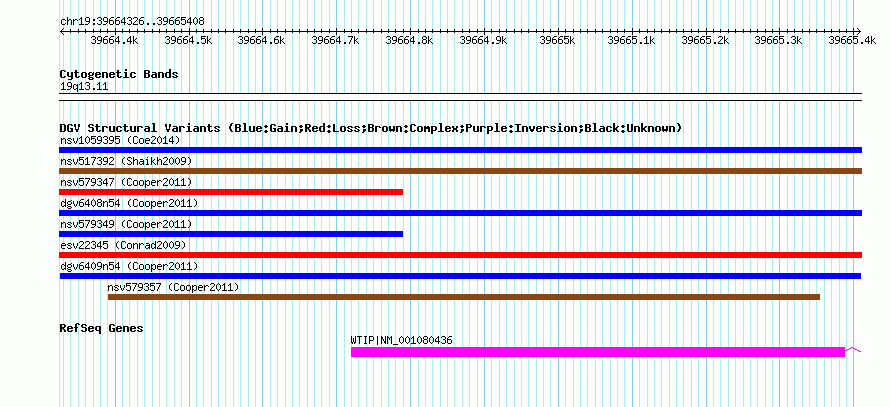Viewport: 890px width, 407px height.
Task: Click the RefSeq Genes track title
Action: coord(102,328)
